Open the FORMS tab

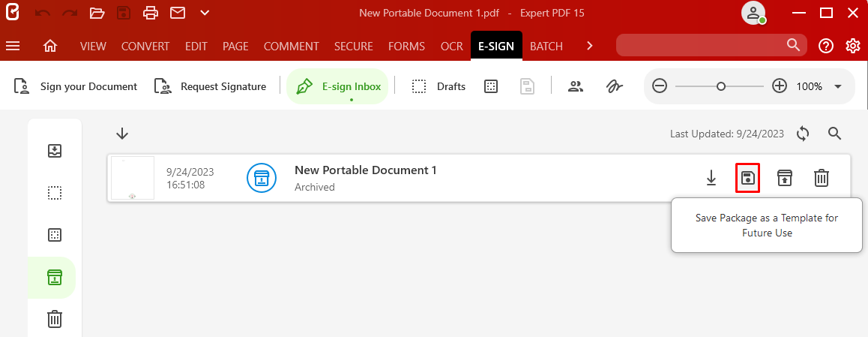[407, 47]
